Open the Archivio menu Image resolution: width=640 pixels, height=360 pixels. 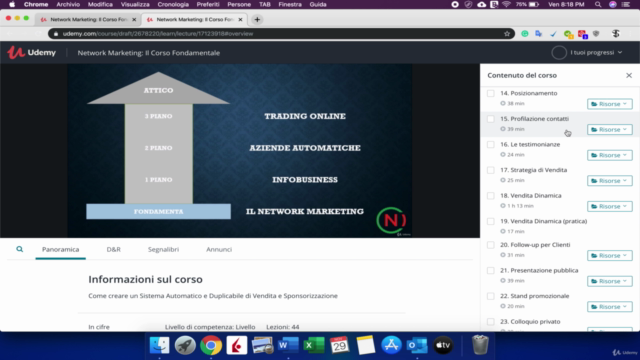[x=68, y=4]
